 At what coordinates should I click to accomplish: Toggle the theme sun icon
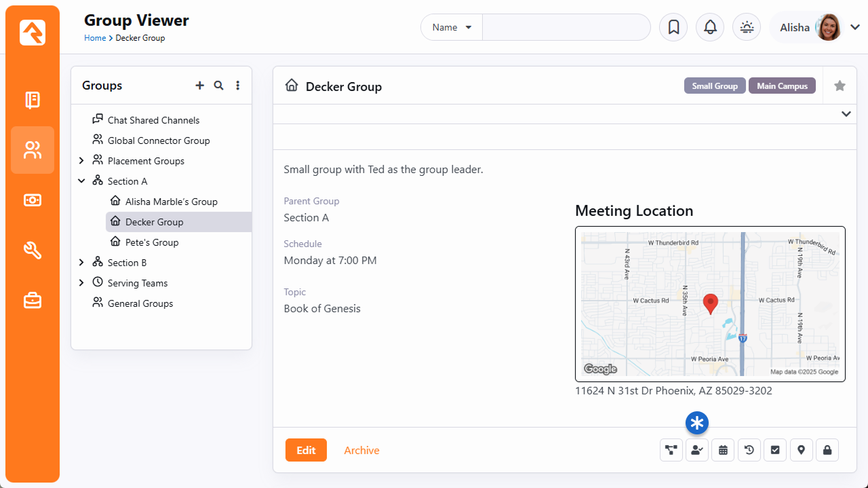[x=747, y=28]
